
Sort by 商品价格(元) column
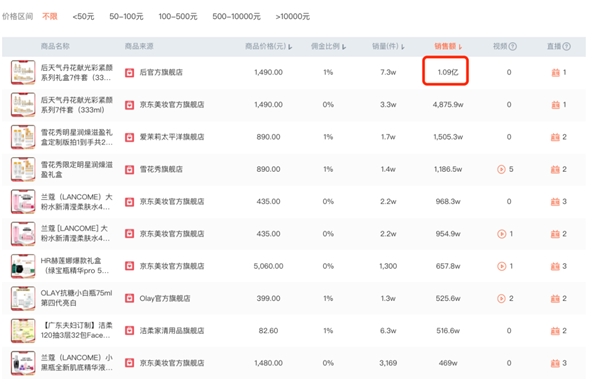tap(269, 46)
